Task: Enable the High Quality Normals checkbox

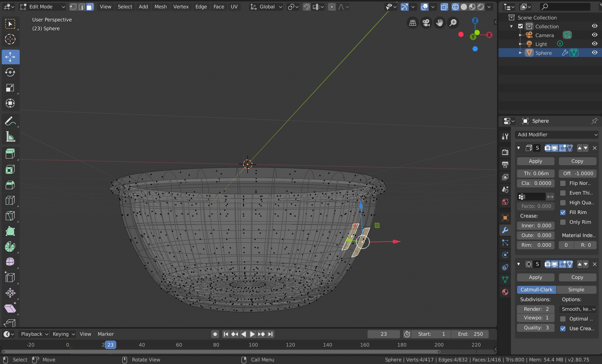Action: pos(563,203)
